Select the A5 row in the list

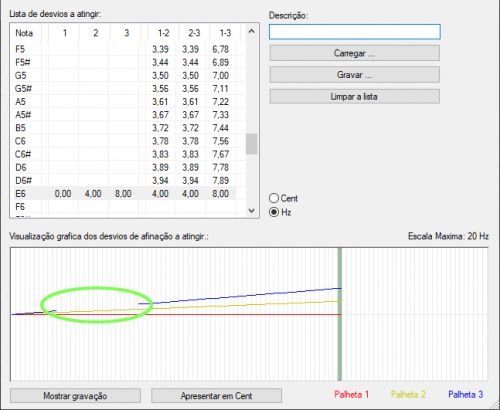click(123, 102)
